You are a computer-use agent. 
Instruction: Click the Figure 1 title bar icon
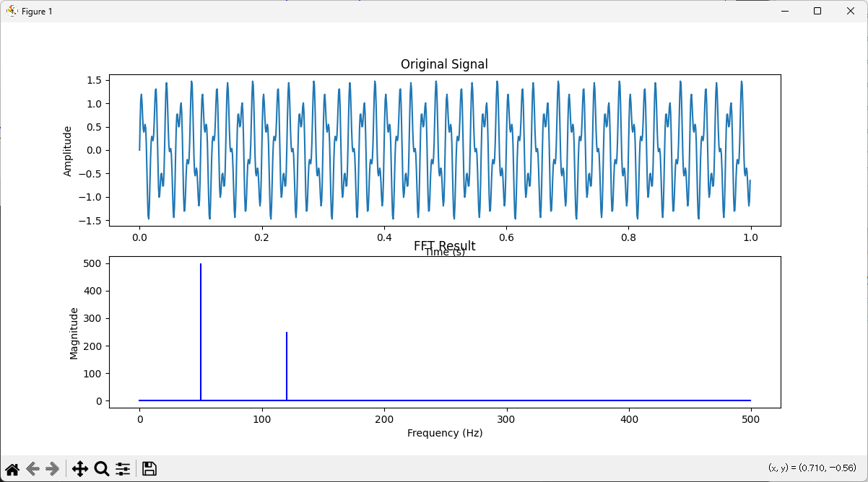pos(10,11)
